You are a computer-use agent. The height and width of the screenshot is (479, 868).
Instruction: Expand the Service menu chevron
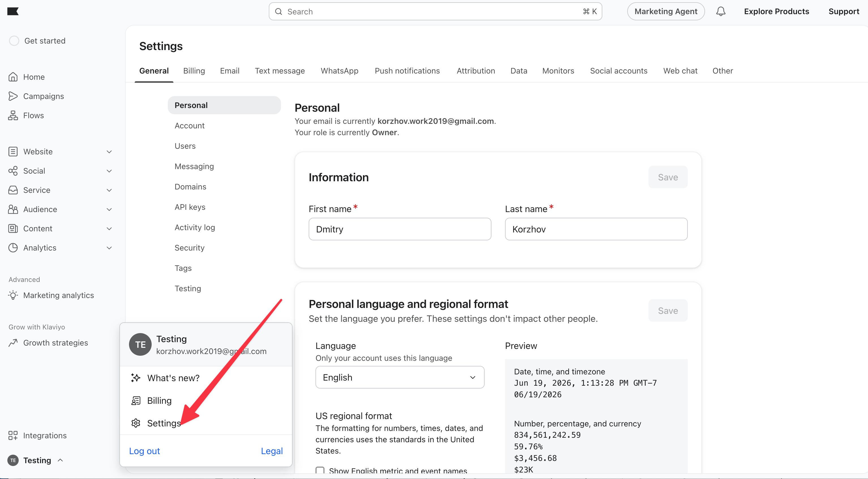point(109,190)
